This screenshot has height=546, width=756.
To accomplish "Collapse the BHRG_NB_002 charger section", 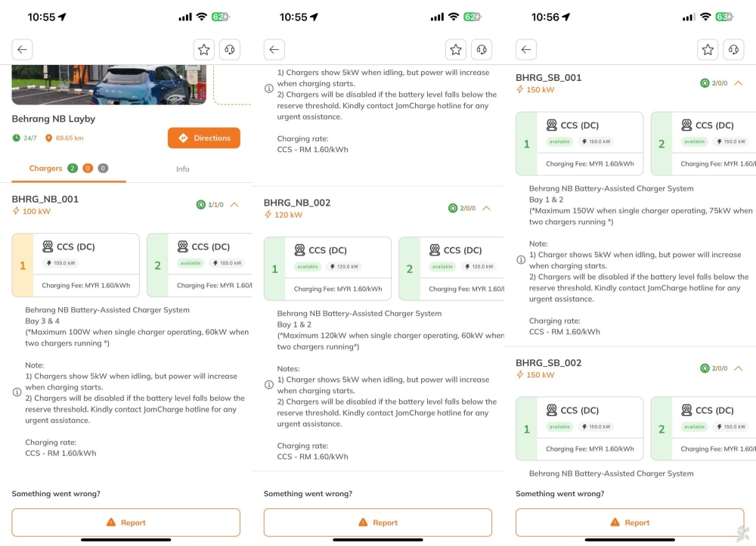I will tap(486, 208).
